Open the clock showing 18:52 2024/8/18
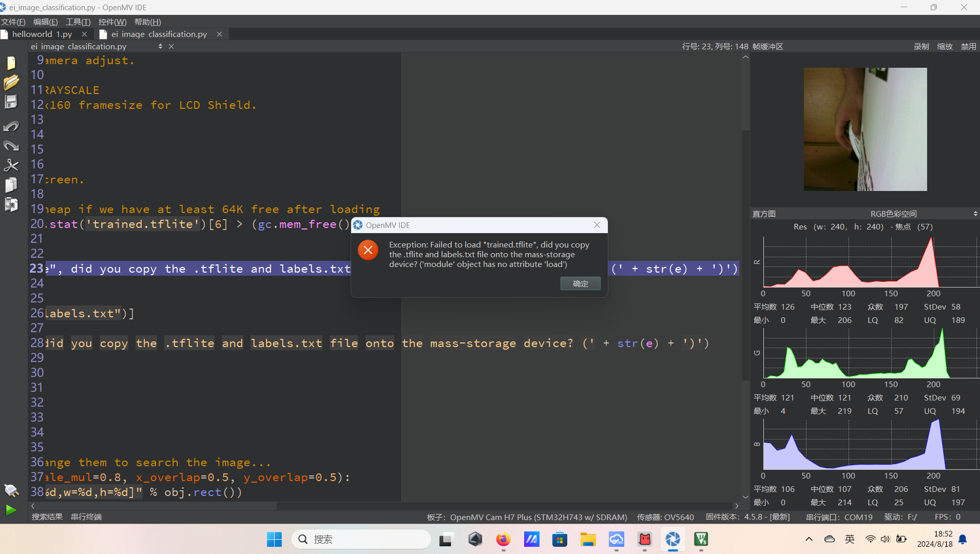 click(935, 539)
